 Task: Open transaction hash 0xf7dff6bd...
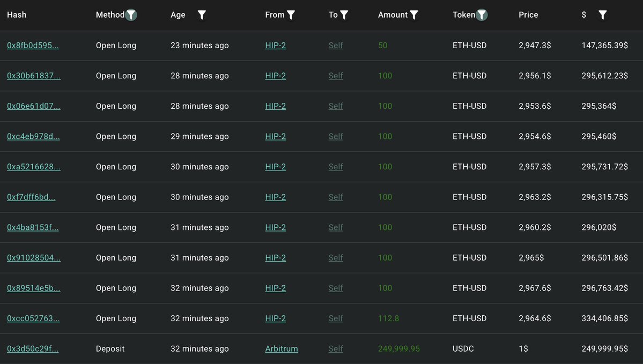(31, 197)
